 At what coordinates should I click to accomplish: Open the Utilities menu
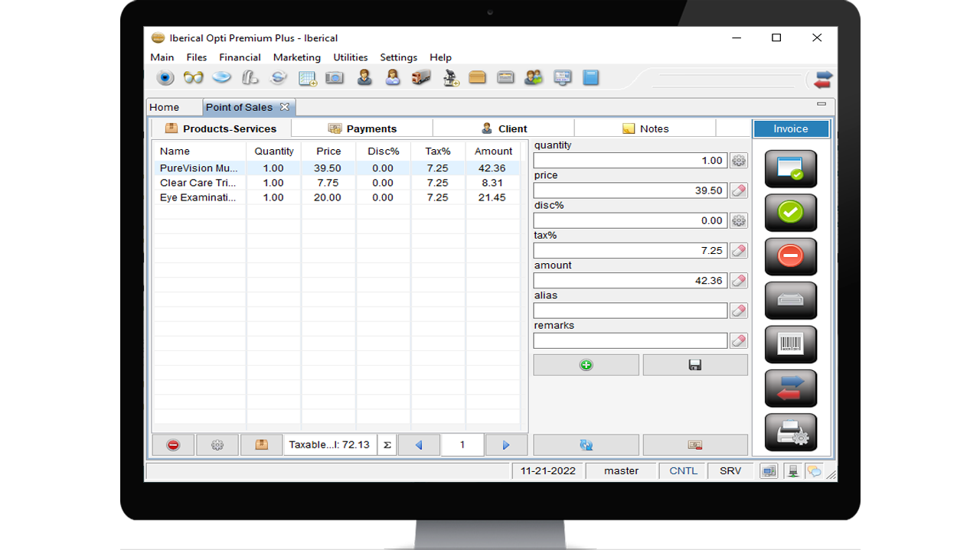(350, 57)
